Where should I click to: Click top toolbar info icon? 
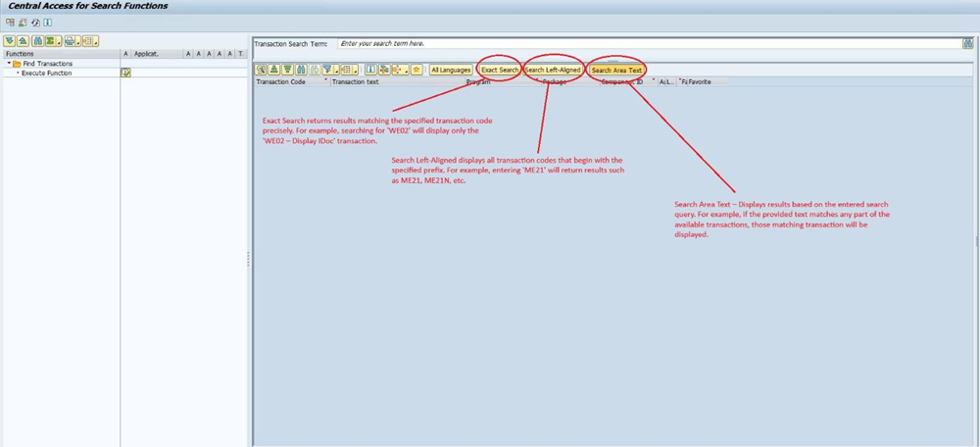tap(47, 22)
